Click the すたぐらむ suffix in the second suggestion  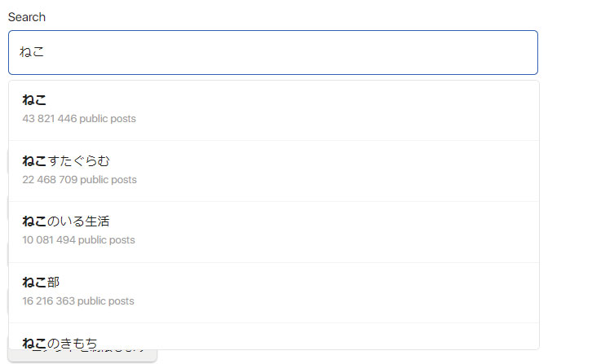point(79,161)
